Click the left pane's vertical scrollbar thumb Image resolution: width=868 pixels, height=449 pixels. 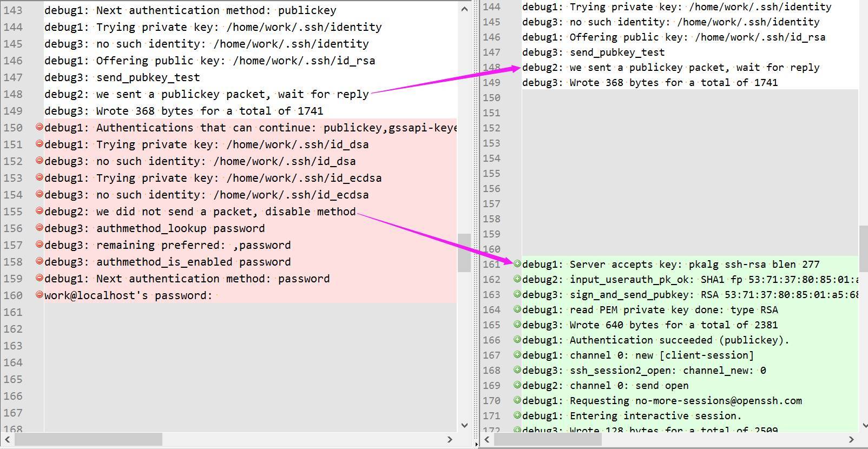point(464,253)
